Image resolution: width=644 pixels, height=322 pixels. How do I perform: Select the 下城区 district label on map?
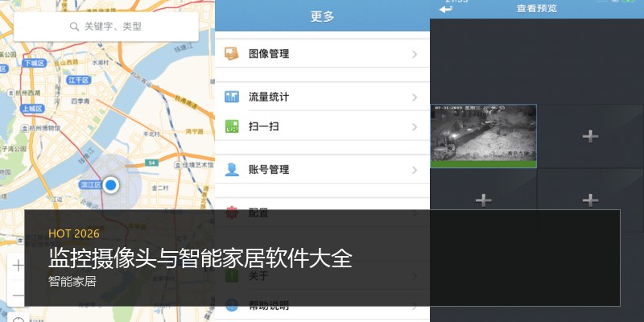coord(34,63)
